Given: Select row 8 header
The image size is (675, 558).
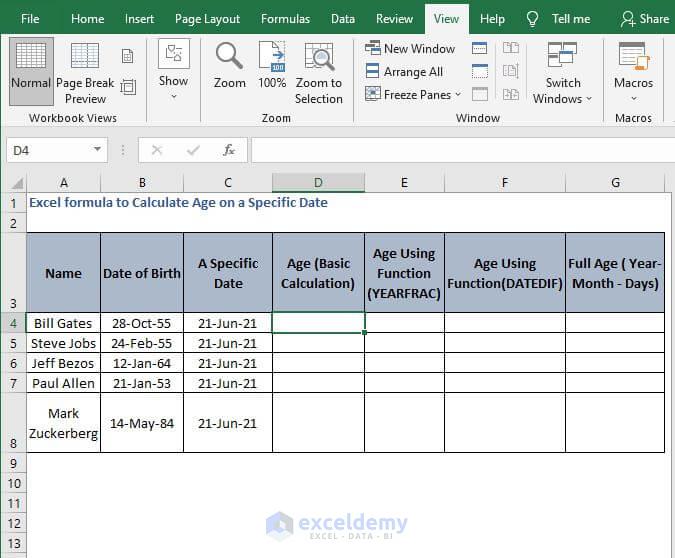Looking at the screenshot, I should (x=13, y=422).
